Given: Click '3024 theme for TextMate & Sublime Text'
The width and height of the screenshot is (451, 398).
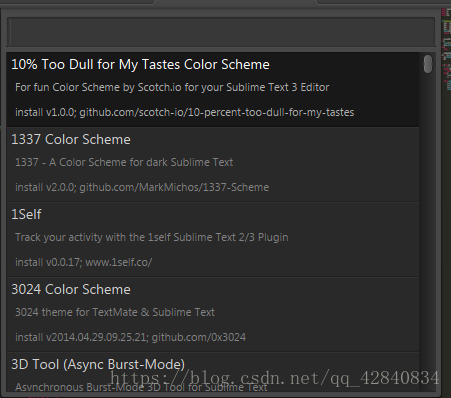Looking at the screenshot, I should tap(115, 312).
